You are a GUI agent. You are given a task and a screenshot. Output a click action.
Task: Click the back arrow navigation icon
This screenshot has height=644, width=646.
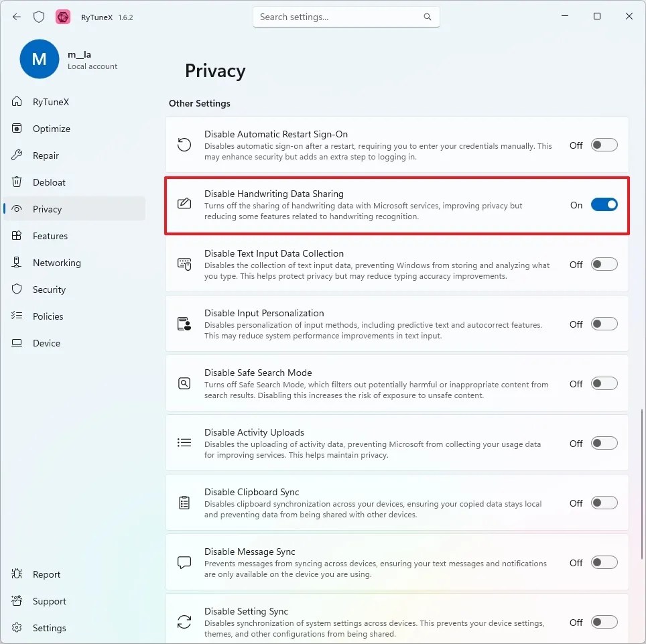pos(16,17)
